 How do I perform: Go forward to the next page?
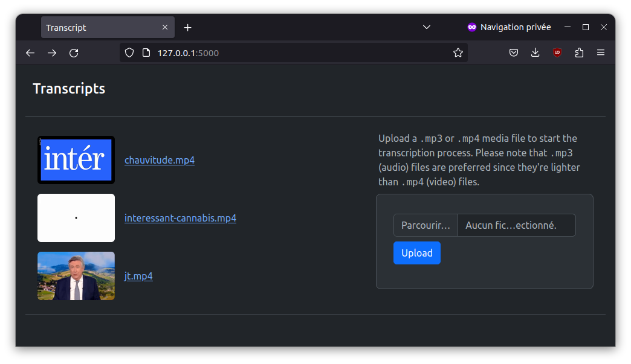(52, 53)
